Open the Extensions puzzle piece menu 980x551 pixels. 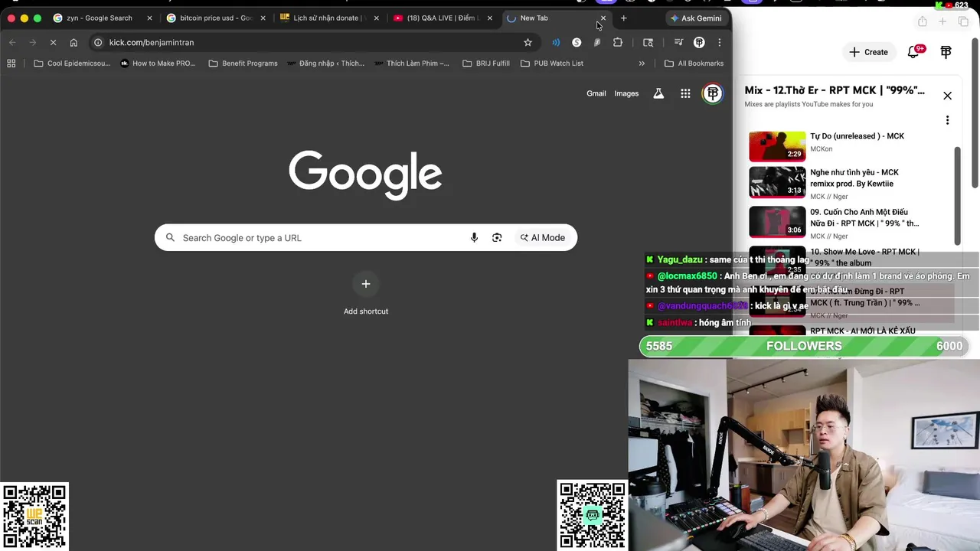coord(618,42)
